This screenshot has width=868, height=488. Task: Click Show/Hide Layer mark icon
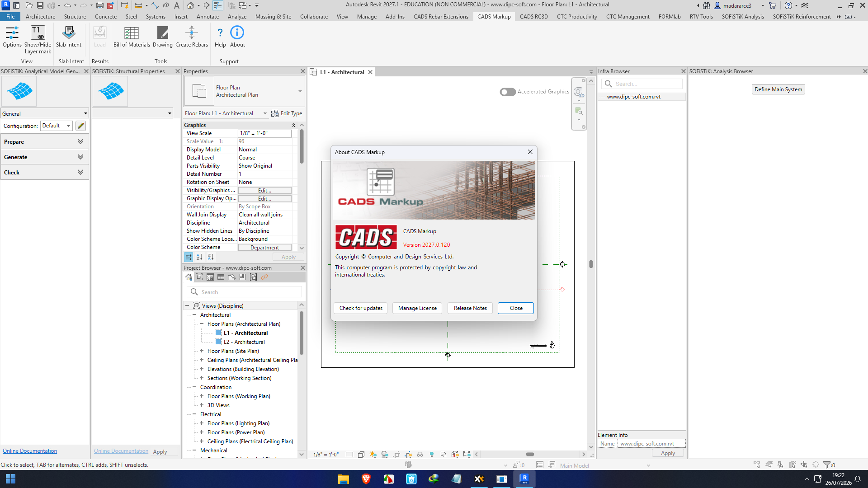click(x=38, y=39)
